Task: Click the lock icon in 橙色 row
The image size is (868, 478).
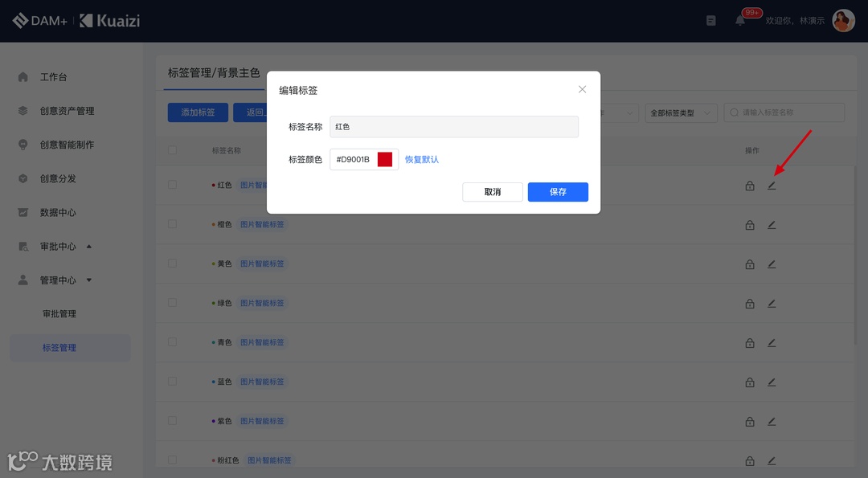Action: click(750, 225)
